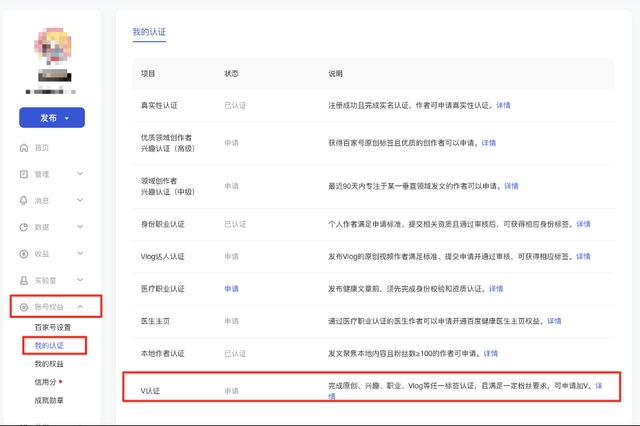Expand the 实验室 menu chevron
Screen dimensions: 640x426
80,280
